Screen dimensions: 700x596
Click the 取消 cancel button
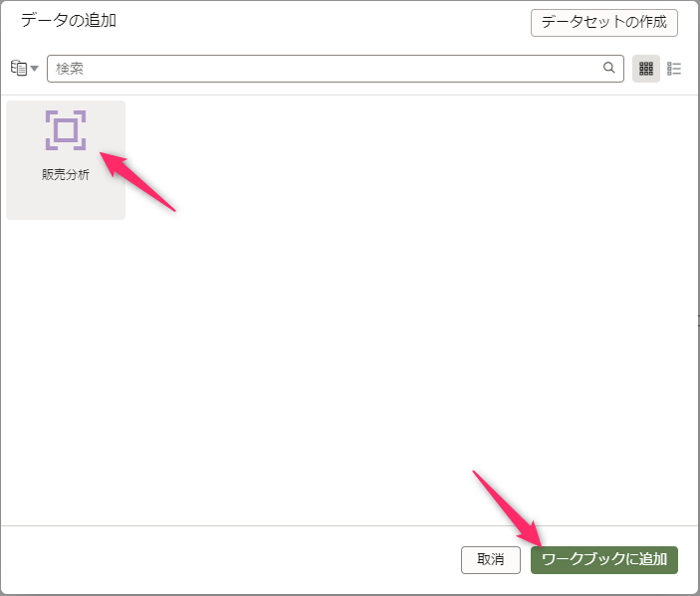coord(491,560)
